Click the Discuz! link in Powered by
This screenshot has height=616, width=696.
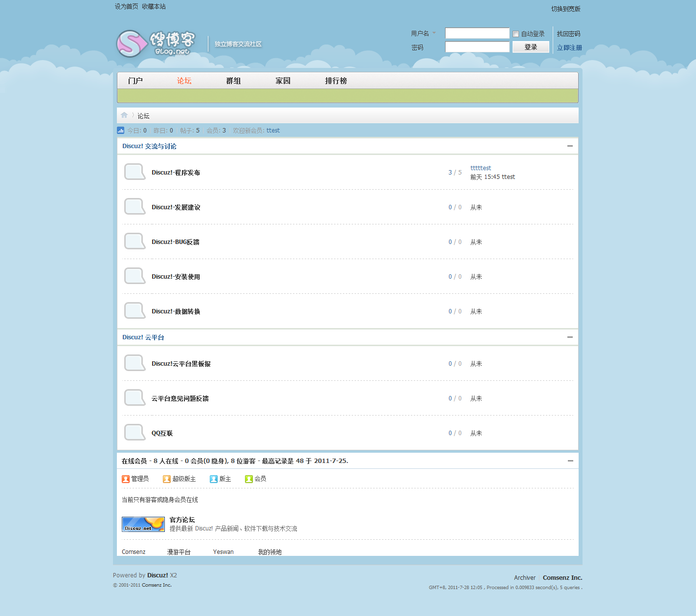tap(157, 575)
